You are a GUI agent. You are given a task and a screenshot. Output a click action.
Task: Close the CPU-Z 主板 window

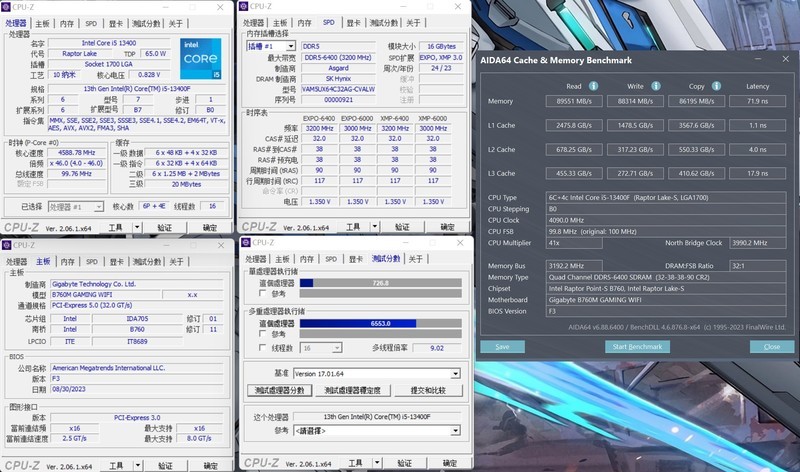221,245
